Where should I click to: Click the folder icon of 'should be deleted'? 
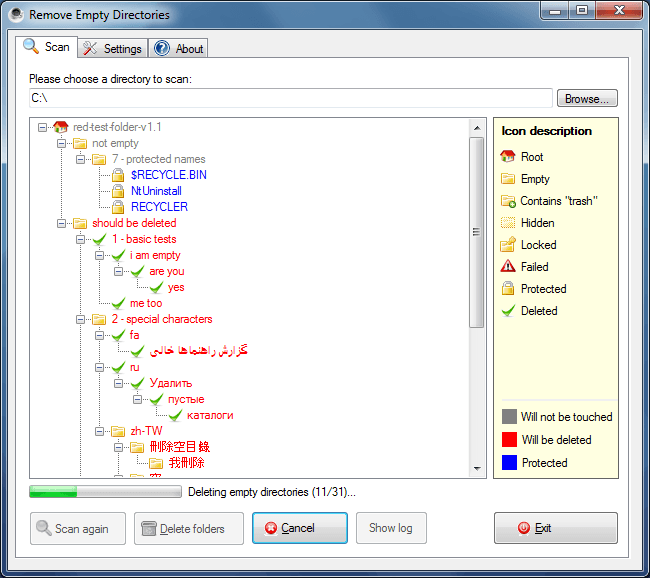click(x=80, y=223)
